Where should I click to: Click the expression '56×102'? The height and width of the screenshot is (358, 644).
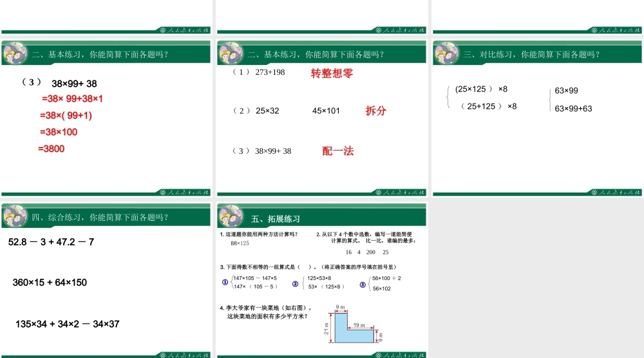click(x=382, y=288)
